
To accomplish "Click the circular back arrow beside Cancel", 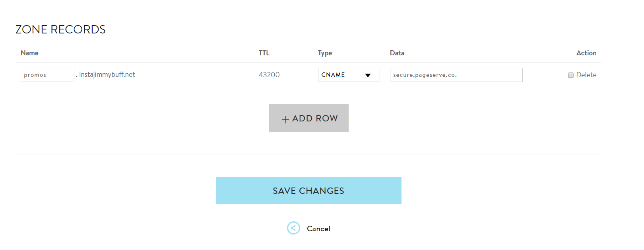I will point(293,228).
